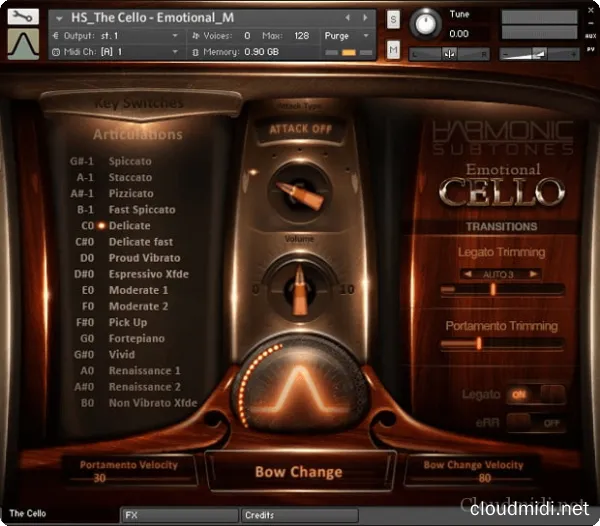Open the Purge dropdown menu

(x=346, y=36)
